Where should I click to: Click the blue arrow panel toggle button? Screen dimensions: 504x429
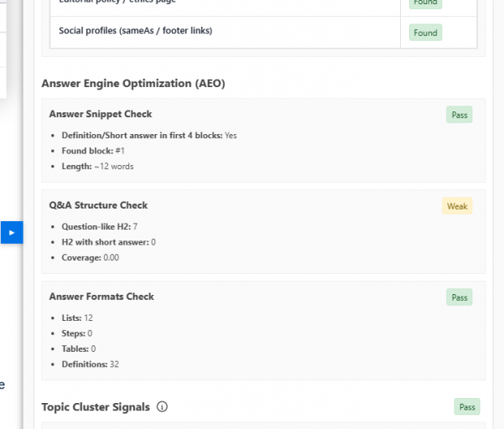tap(12, 232)
